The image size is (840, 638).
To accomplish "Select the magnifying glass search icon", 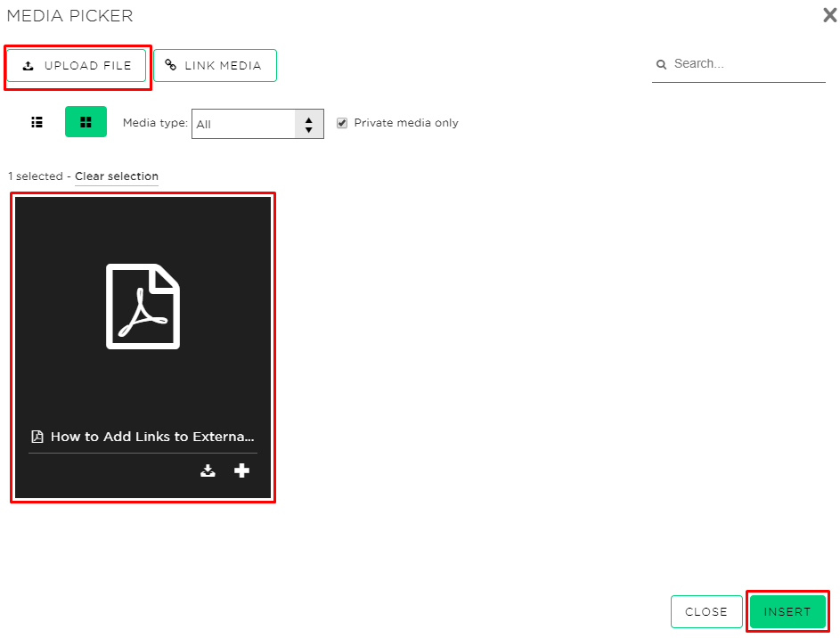I will coord(661,64).
